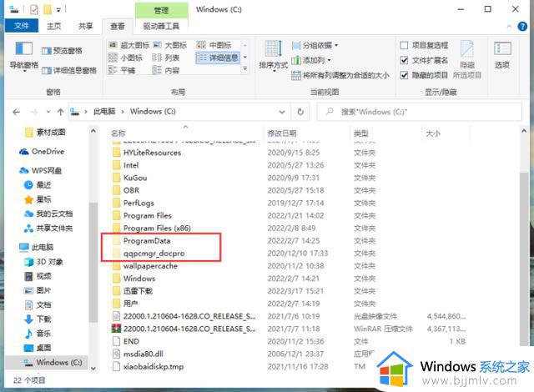Open the Sort by menu

pyautogui.click(x=273, y=56)
